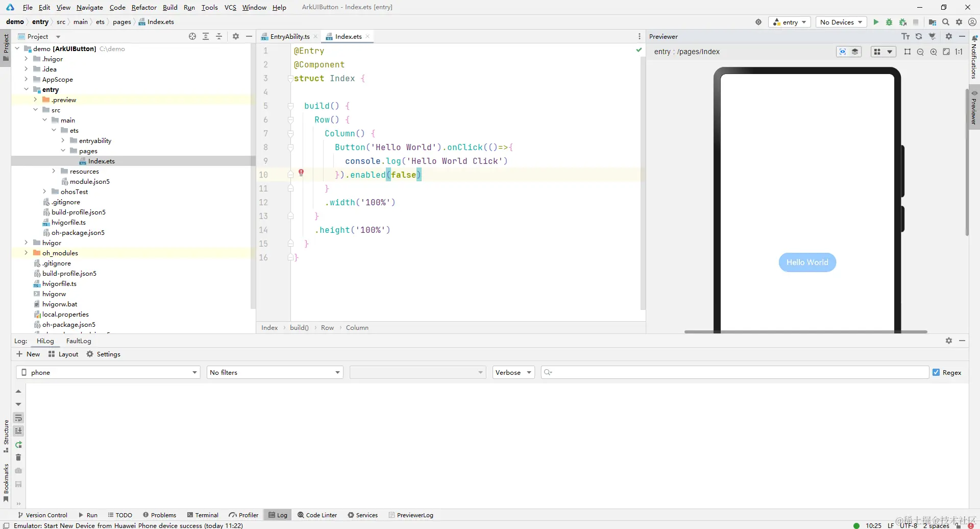The width and height of the screenshot is (980, 529).
Task: Toggle the Notifications side panel
Action: coord(974,57)
